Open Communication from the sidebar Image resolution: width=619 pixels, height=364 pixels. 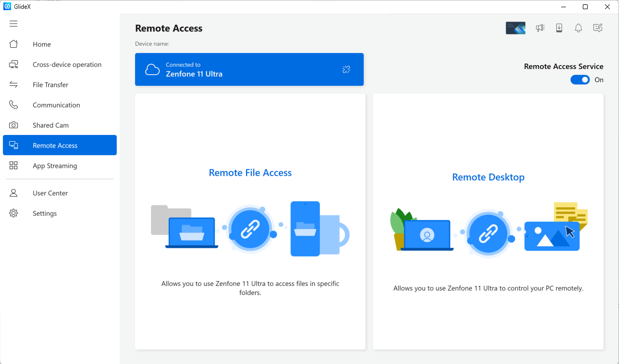pyautogui.click(x=56, y=105)
